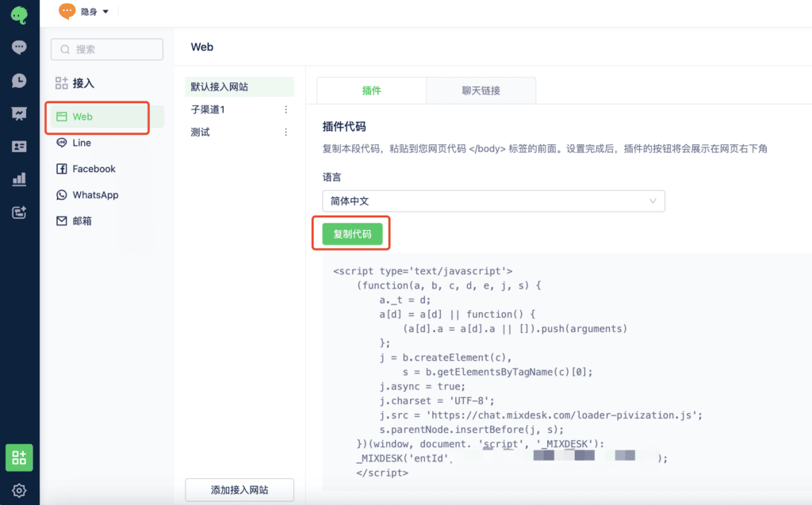
Task: Open the contact card icon in sidebar
Action: coord(19,147)
